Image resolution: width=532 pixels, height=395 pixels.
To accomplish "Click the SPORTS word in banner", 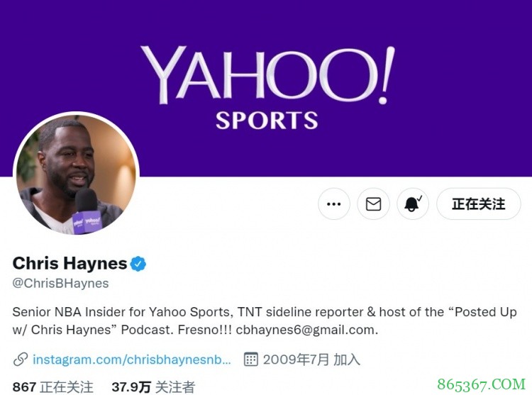I will tap(267, 121).
